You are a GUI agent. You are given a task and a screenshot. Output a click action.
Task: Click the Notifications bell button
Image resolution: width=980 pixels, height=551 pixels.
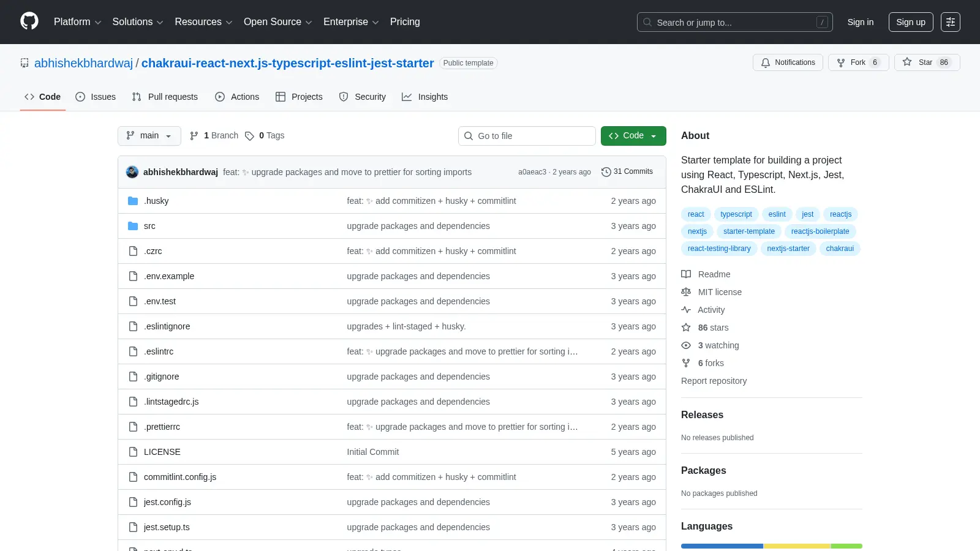click(x=788, y=62)
